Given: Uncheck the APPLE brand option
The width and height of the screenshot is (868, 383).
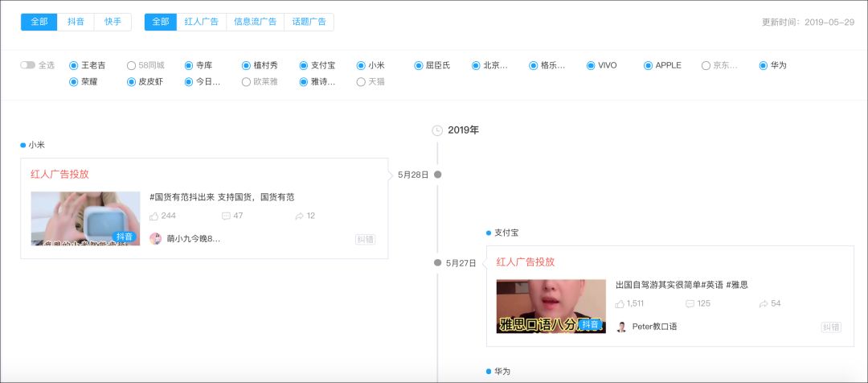Looking at the screenshot, I should (x=649, y=65).
